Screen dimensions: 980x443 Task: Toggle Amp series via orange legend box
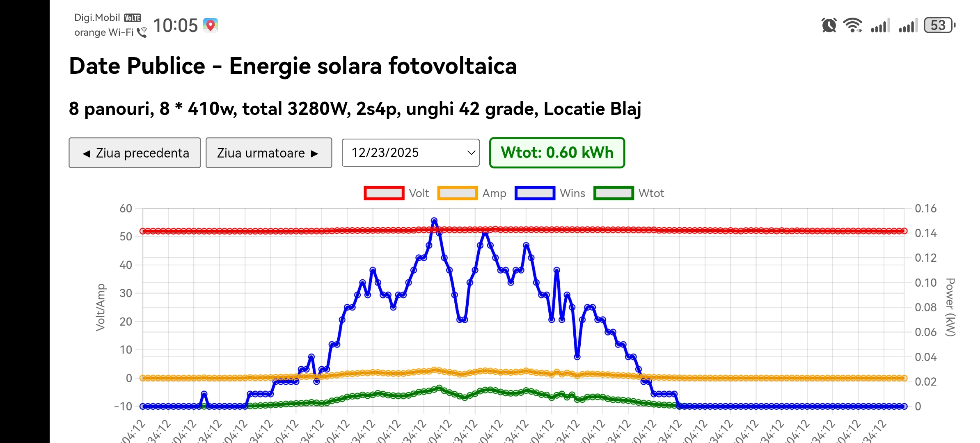(x=457, y=193)
